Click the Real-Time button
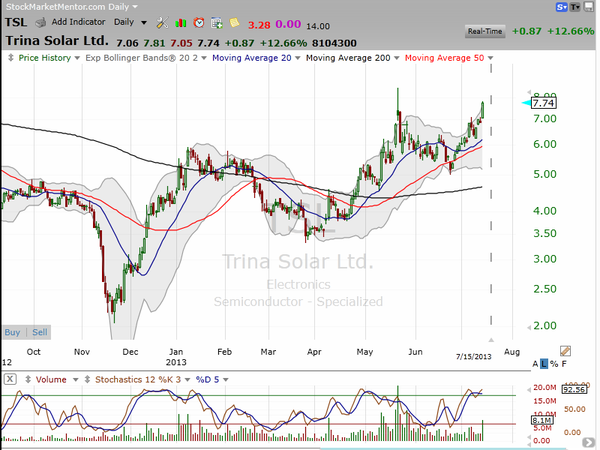Viewport: 600px width, 450px height. (x=485, y=31)
